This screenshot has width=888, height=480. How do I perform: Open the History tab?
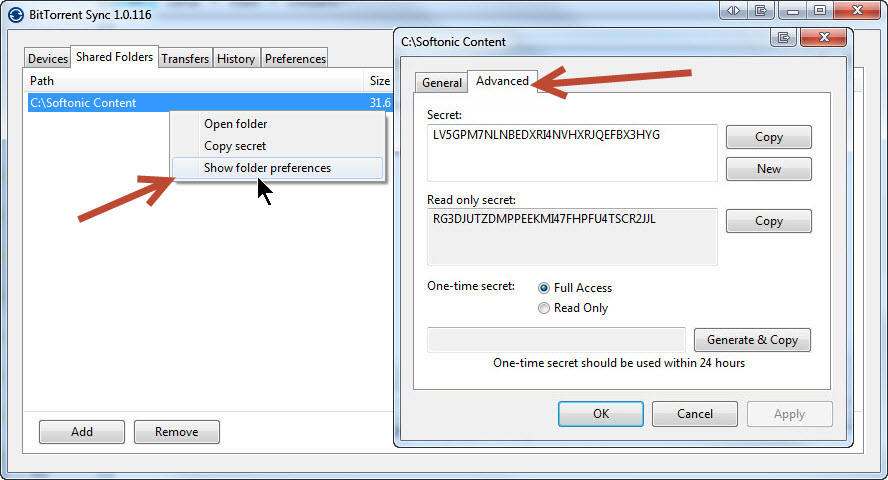tap(236, 58)
